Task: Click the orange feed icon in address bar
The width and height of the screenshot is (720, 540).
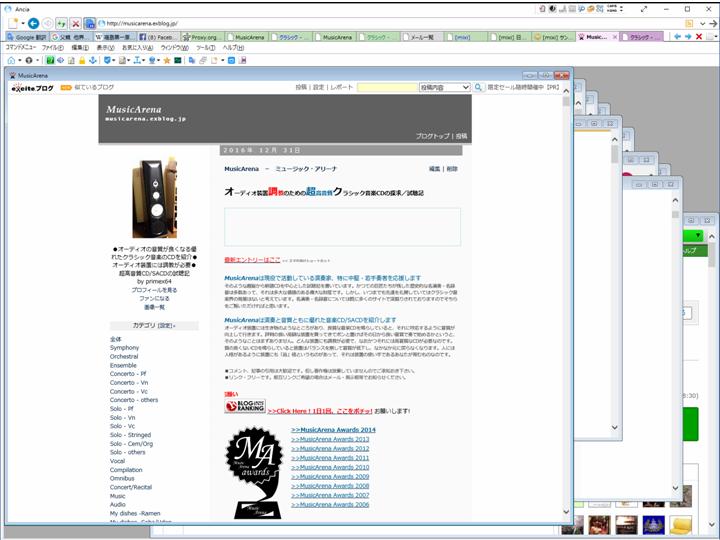Action: click(689, 23)
